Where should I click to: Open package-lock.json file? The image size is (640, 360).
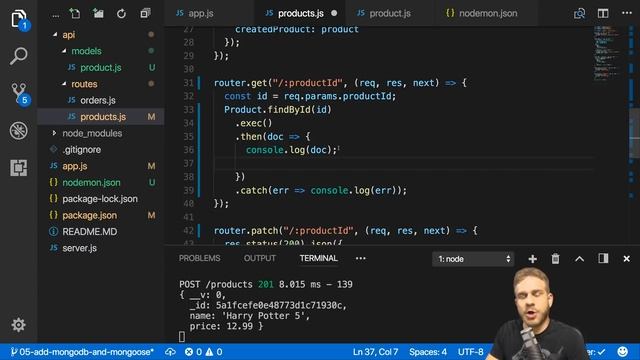click(100, 199)
